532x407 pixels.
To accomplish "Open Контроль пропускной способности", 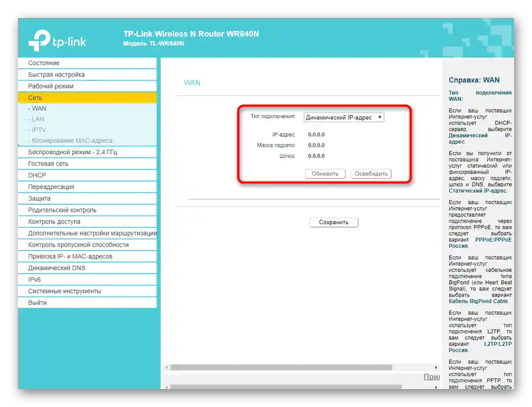I will (87, 244).
